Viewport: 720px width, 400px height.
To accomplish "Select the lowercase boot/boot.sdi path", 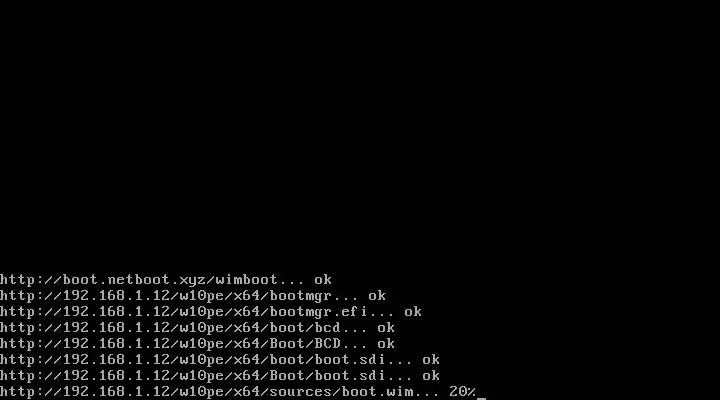I will (327, 360).
